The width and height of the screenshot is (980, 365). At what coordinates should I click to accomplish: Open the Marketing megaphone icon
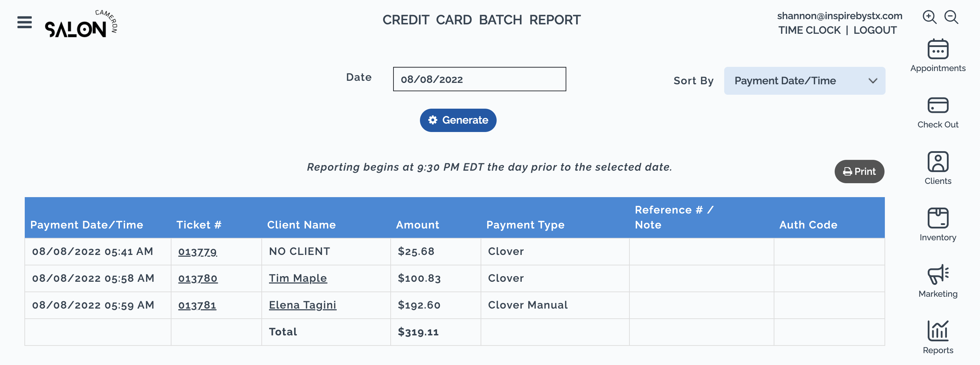coord(937,274)
